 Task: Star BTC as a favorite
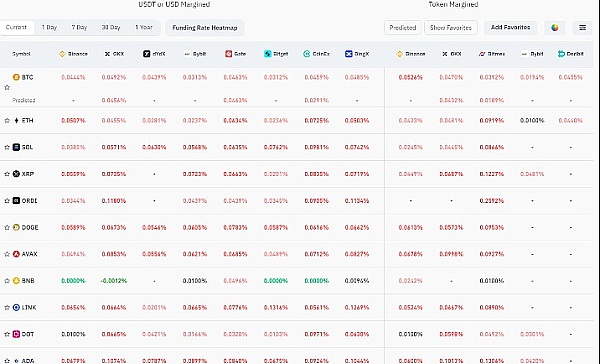(x=7, y=88)
